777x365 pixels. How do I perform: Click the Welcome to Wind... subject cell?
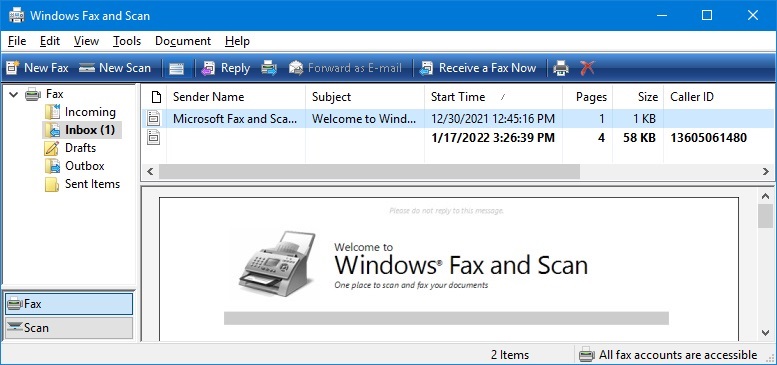[364, 119]
